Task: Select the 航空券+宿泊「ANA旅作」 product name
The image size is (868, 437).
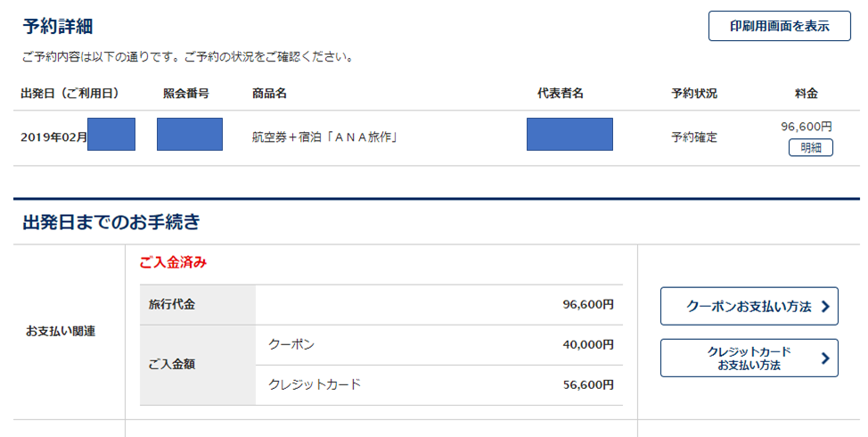Action: click(325, 136)
